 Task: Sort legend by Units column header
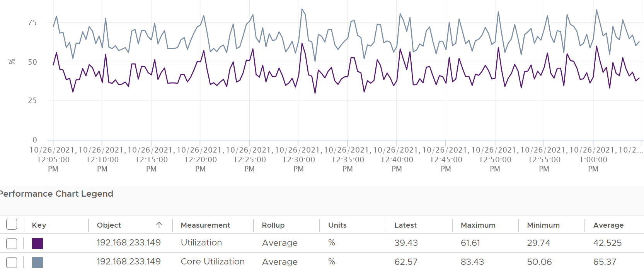(x=337, y=225)
